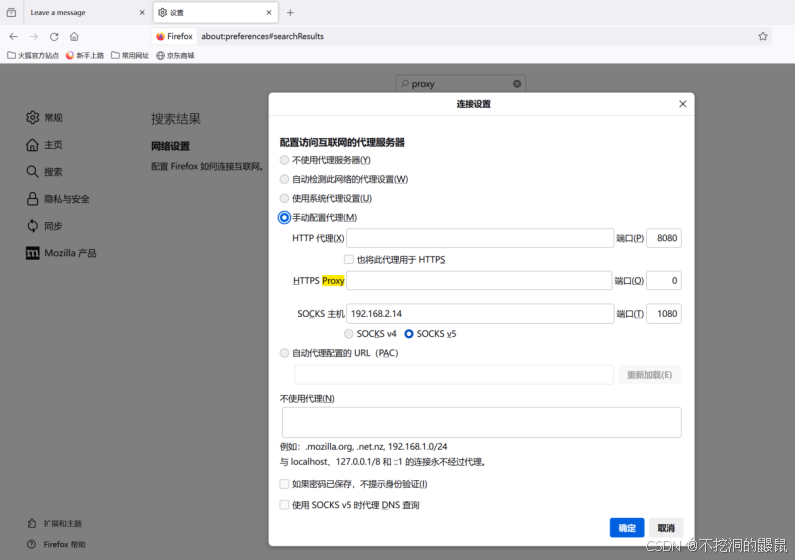Click the home icon in navigation bar
Screen dimensions: 795x560
click(74, 36)
